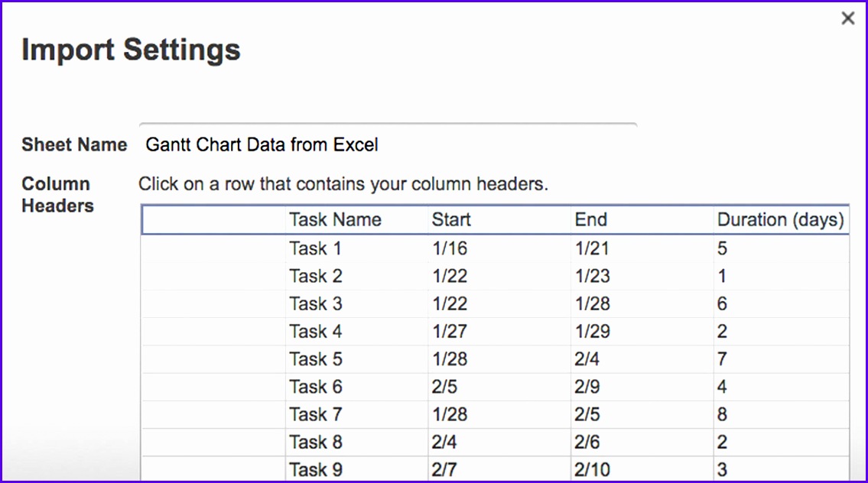Viewport: 868px width, 483px height.
Task: Close the Import Settings dialog
Action: pyautogui.click(x=848, y=18)
